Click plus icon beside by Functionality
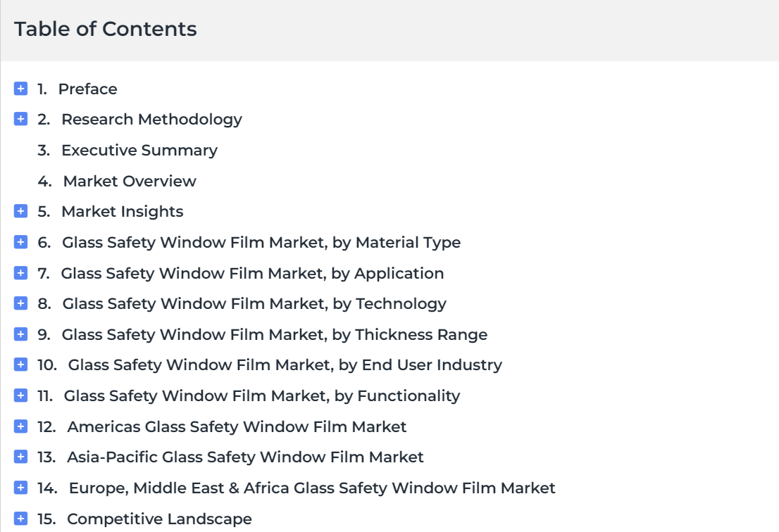Image resolution: width=779 pixels, height=532 pixels. click(20, 395)
